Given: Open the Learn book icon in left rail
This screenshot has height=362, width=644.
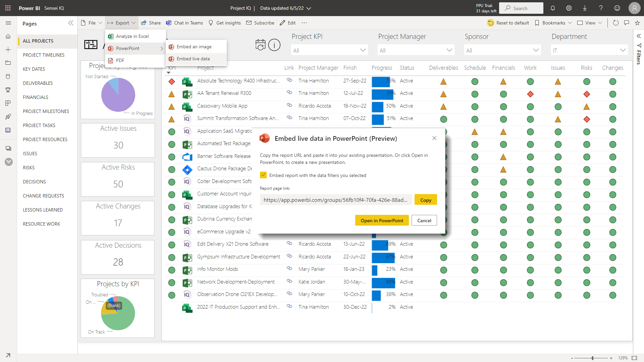Looking at the screenshot, I should (8, 130).
